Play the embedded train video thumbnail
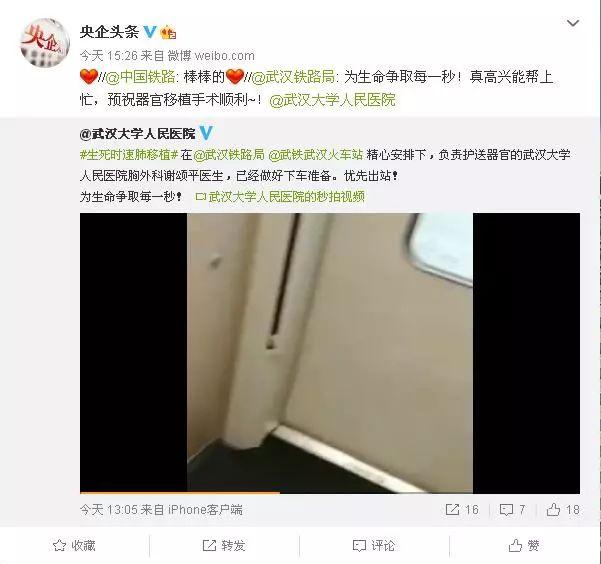Screen dimensions: 601x564 click(x=330, y=353)
